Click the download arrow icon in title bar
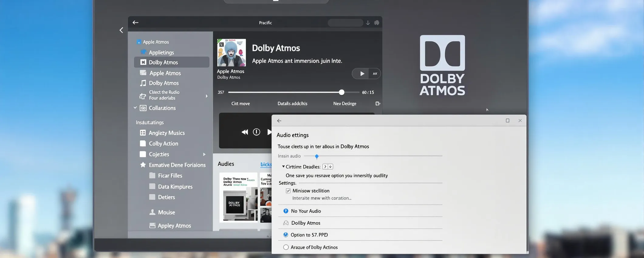This screenshot has height=258, width=644. pos(368,23)
